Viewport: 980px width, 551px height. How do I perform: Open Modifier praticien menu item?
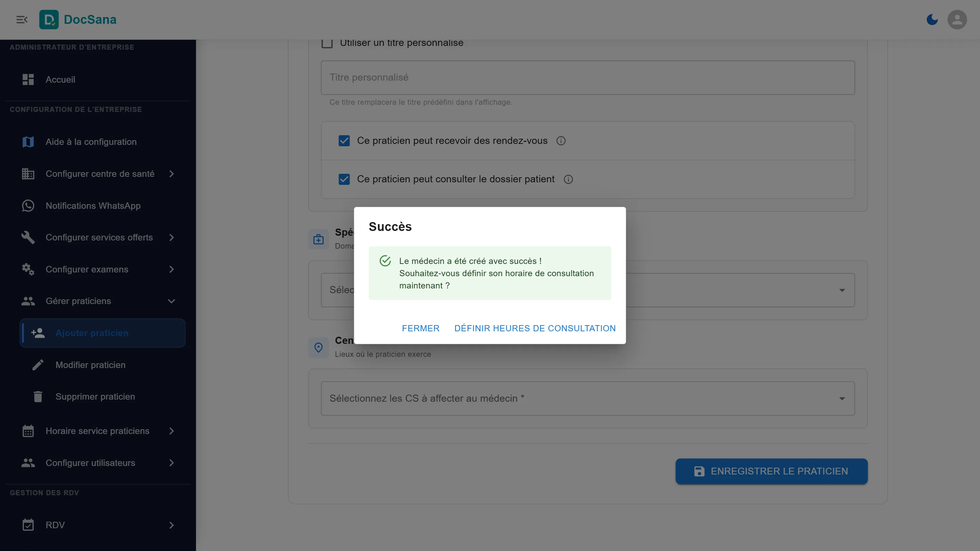click(103, 365)
